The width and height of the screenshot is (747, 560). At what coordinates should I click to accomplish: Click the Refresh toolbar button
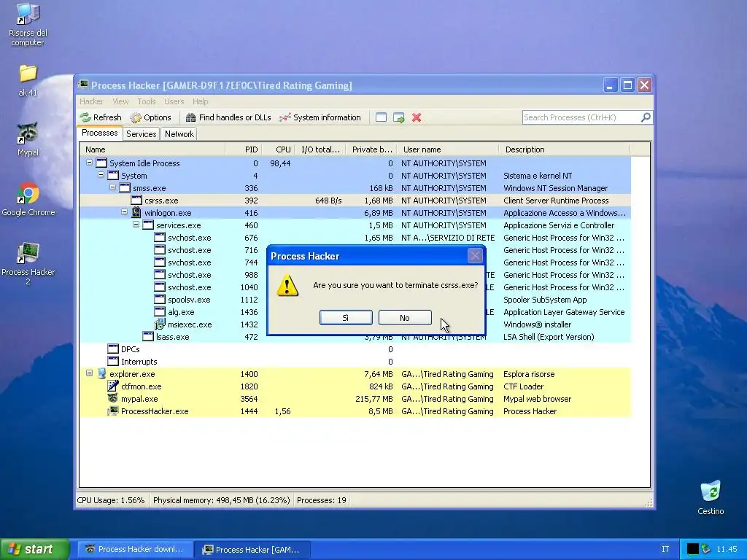click(x=101, y=117)
